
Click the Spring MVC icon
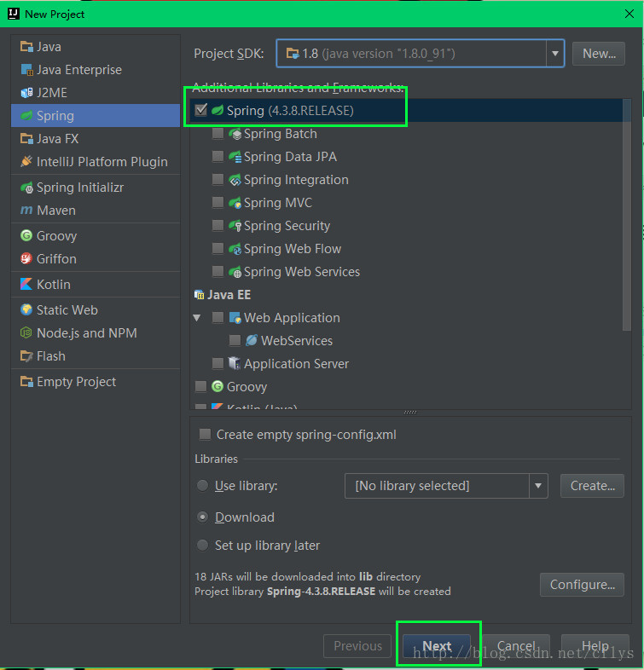(235, 203)
